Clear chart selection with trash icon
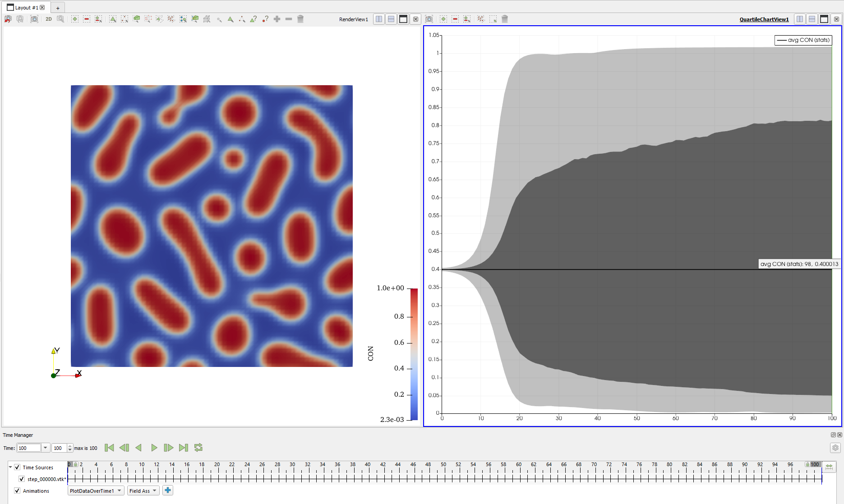Screen dimensions: 844x504 (x=505, y=19)
